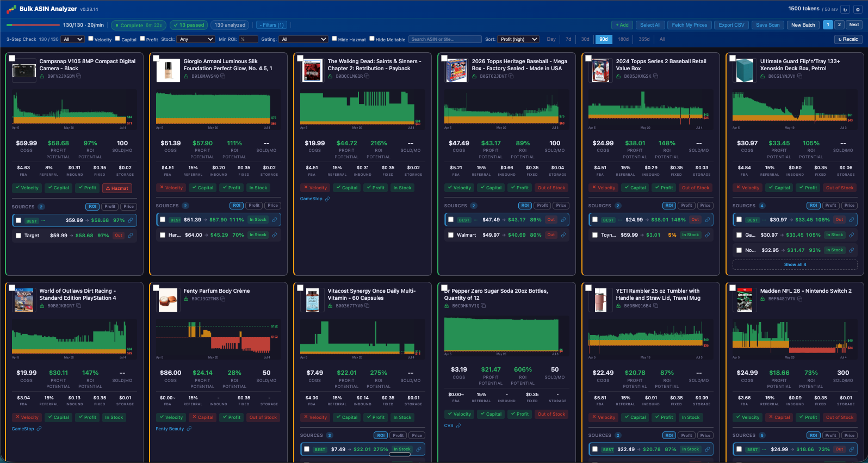868x463 pixels.
Task: Click the Bulk ASIN Analyzer logo icon
Action: (11, 9)
